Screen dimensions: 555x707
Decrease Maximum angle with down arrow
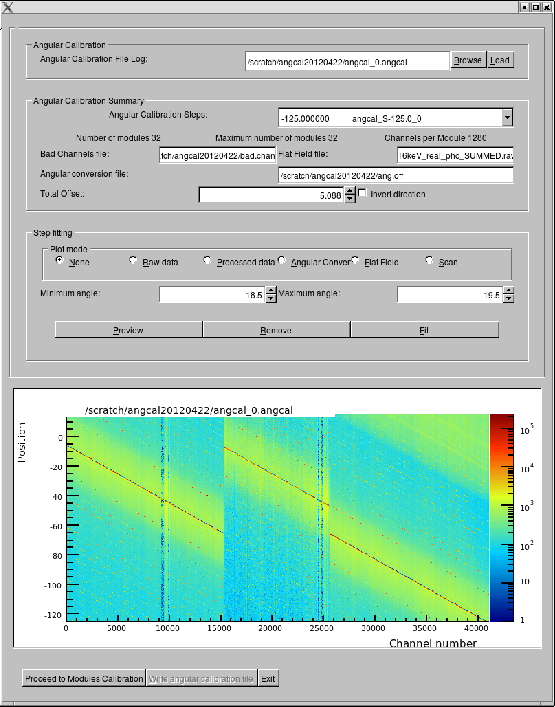(508, 298)
